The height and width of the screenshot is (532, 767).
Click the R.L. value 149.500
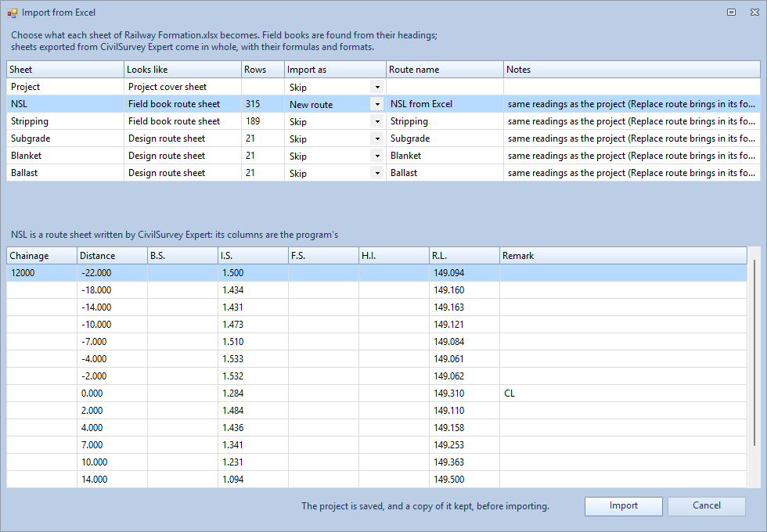click(464, 479)
